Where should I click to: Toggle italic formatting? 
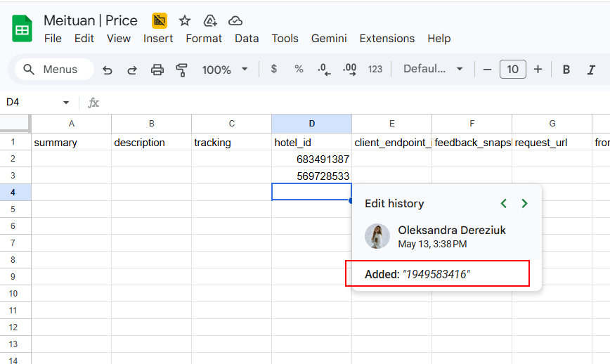tap(591, 70)
